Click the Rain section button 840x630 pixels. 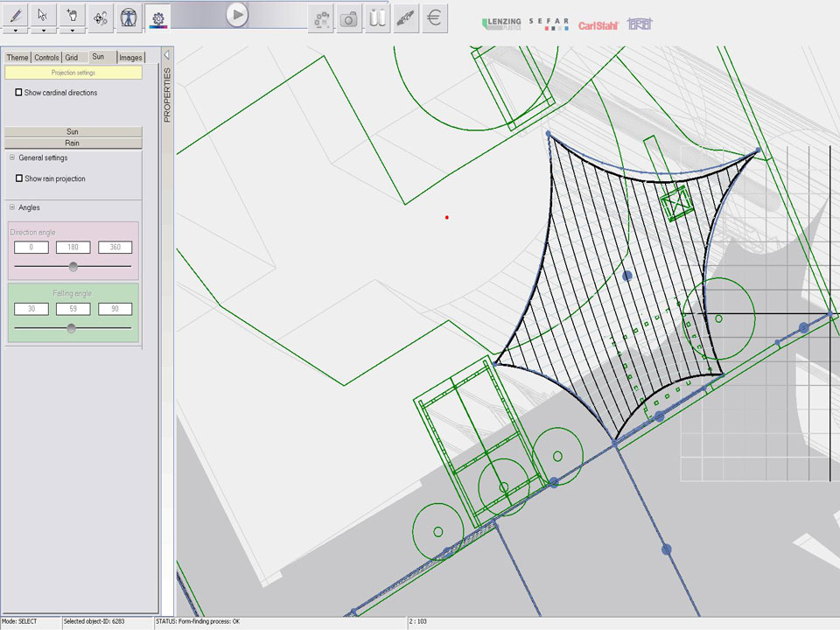(x=73, y=143)
